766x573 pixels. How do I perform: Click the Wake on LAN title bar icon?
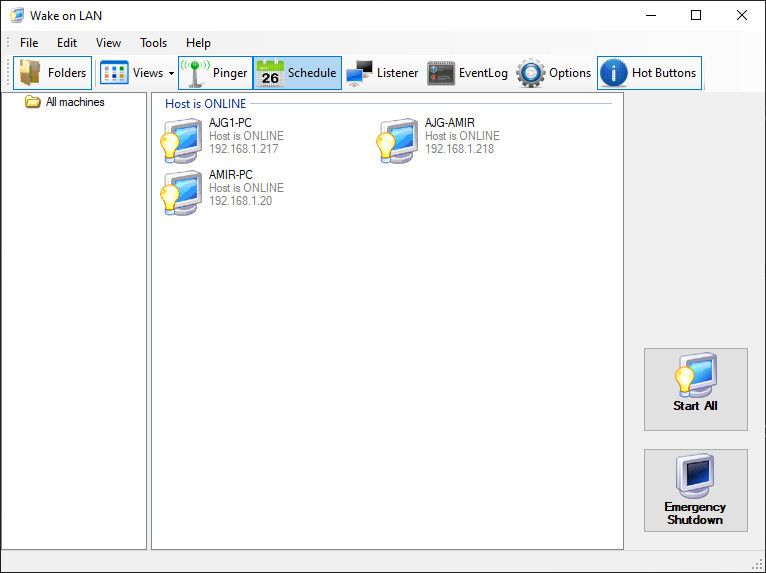pyautogui.click(x=17, y=15)
